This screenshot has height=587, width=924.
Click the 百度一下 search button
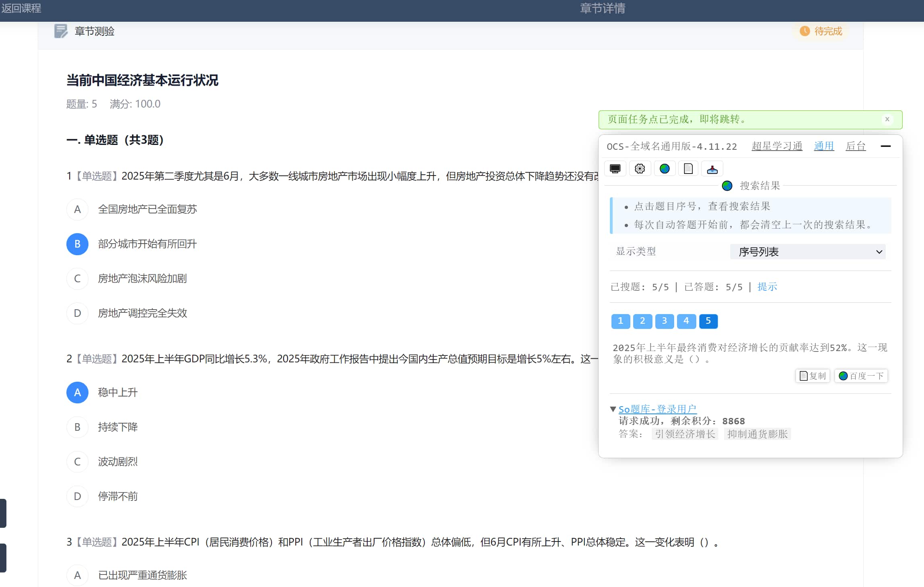861,376
